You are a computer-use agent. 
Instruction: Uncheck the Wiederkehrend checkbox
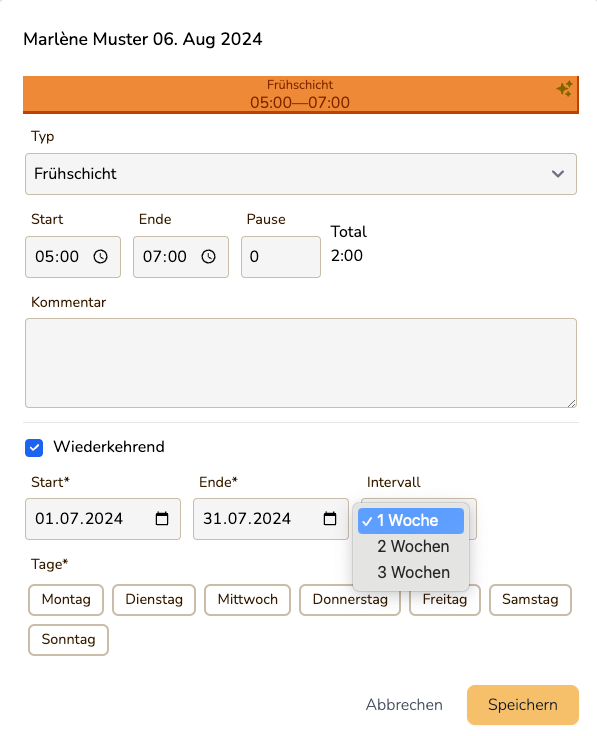tap(34, 447)
